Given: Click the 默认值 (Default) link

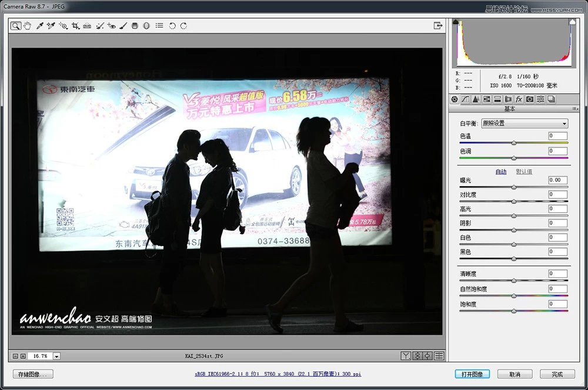Looking at the screenshot, I should tap(524, 172).
